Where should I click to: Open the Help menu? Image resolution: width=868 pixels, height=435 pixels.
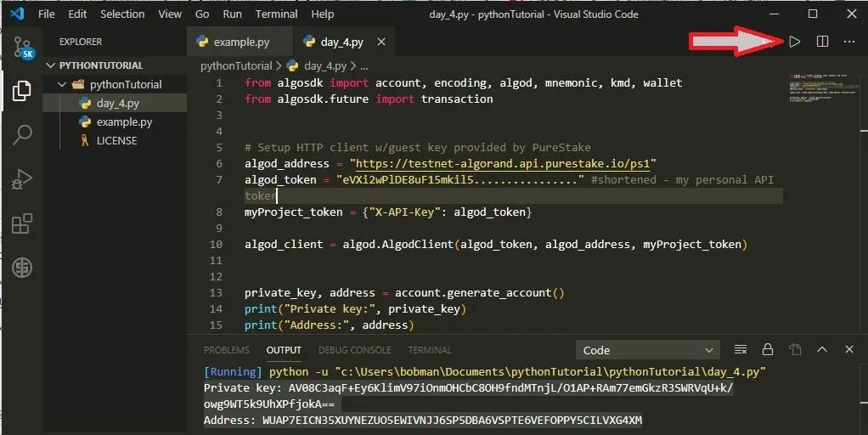pos(322,14)
